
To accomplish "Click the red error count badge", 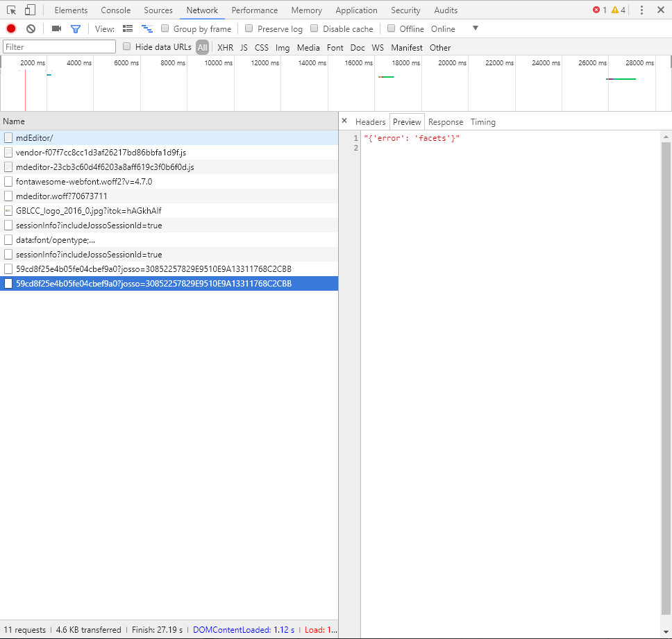I will click(x=596, y=10).
